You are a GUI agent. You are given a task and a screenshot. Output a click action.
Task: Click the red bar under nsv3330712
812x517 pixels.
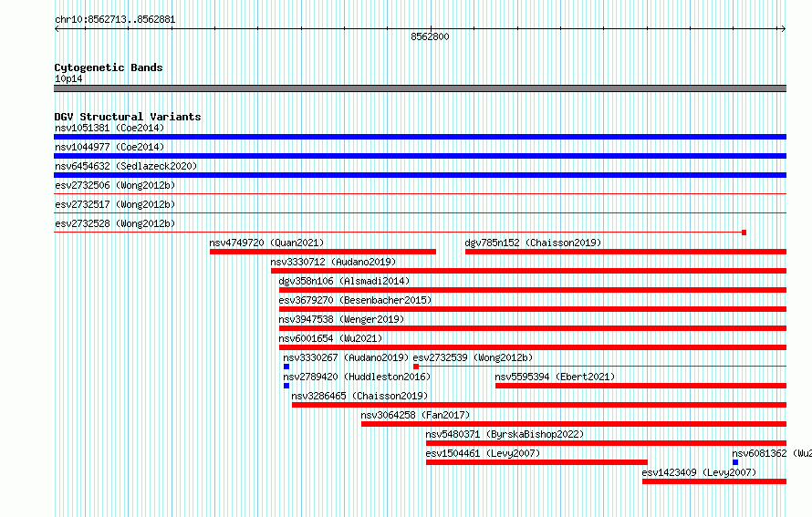tap(529, 271)
